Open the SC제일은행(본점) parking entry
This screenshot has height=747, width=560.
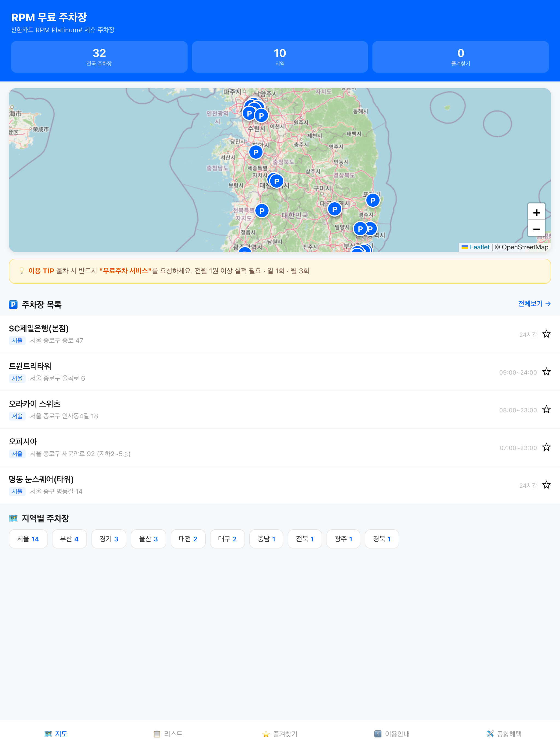(280, 334)
